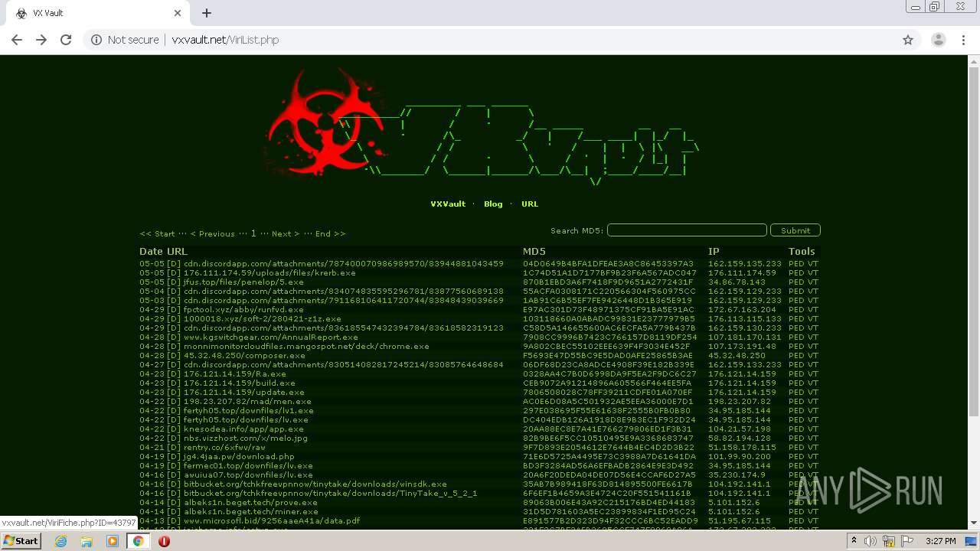Open rentry.co/6xfwv/raw entry
The height and width of the screenshot is (551, 980).
(x=224, y=448)
